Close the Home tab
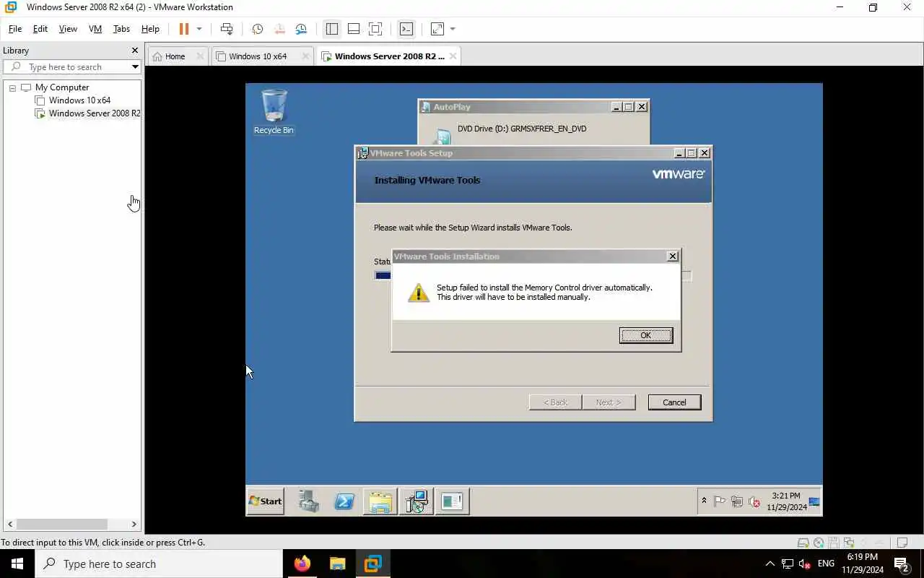924x578 pixels. pyautogui.click(x=200, y=56)
